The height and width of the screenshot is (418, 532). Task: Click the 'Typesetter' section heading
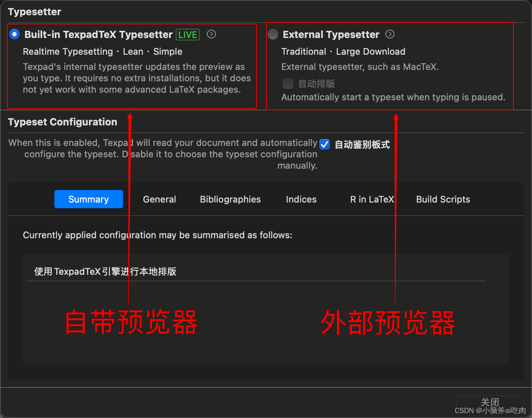pyautogui.click(x=35, y=12)
